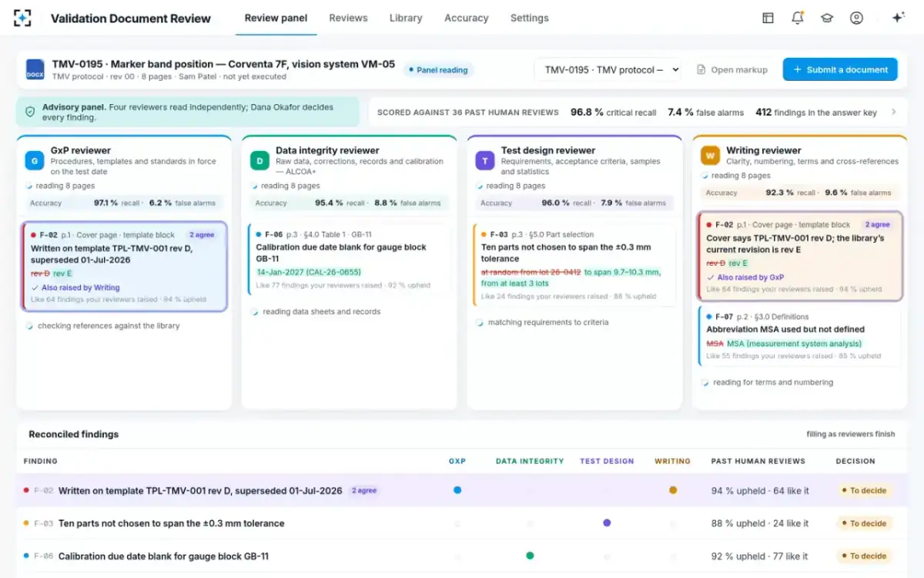Click Data integrity dot in F-06 row

coord(530,556)
